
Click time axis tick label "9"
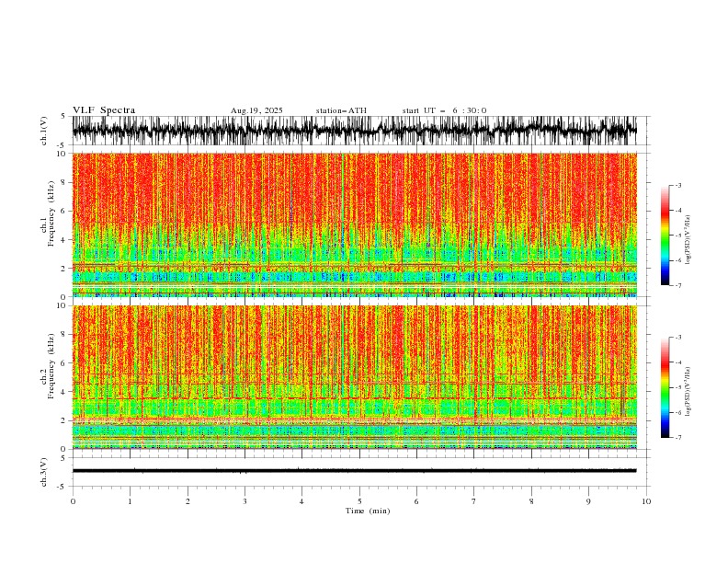click(x=588, y=501)
